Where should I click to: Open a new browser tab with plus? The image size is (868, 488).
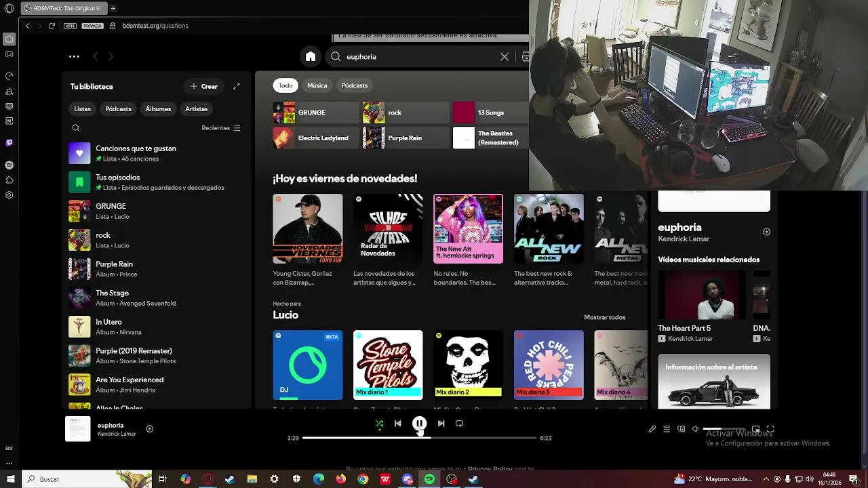click(x=113, y=8)
